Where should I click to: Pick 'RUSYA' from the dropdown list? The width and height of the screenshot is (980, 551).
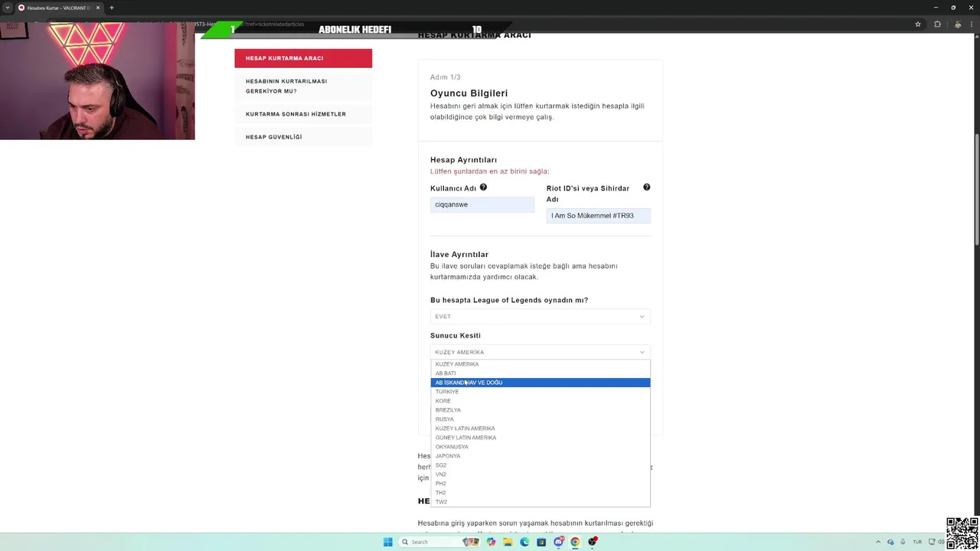click(x=540, y=419)
